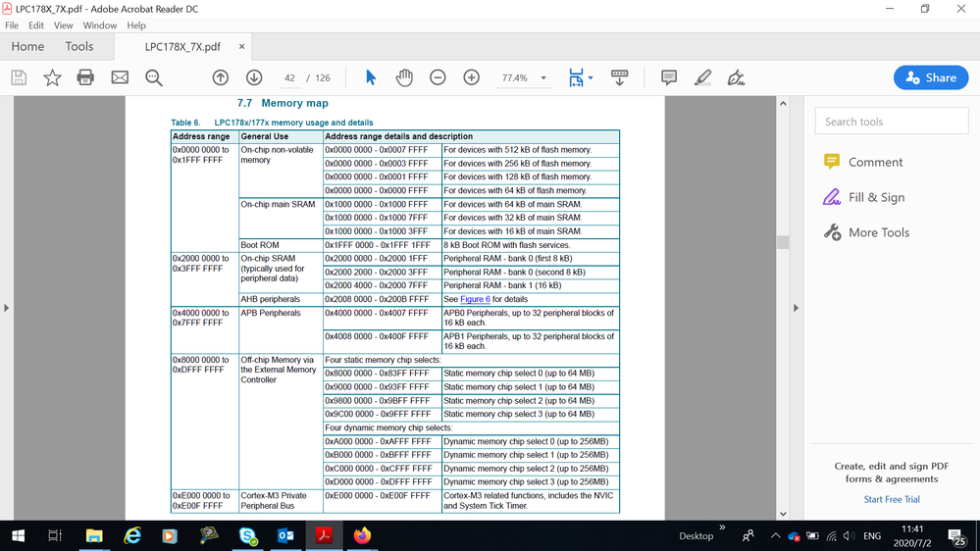Viewport: 980px width, 551px height.
Task: Switch to the Tools tab
Action: pos(79,46)
